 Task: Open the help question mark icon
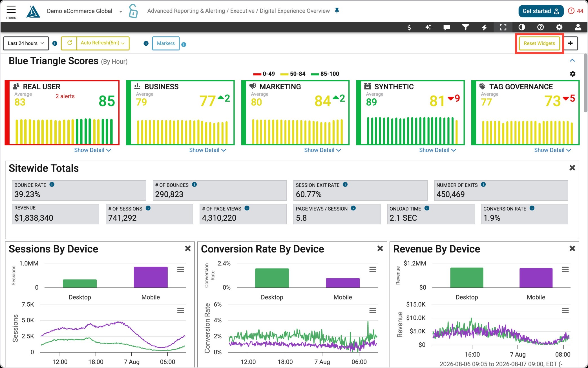click(x=540, y=27)
